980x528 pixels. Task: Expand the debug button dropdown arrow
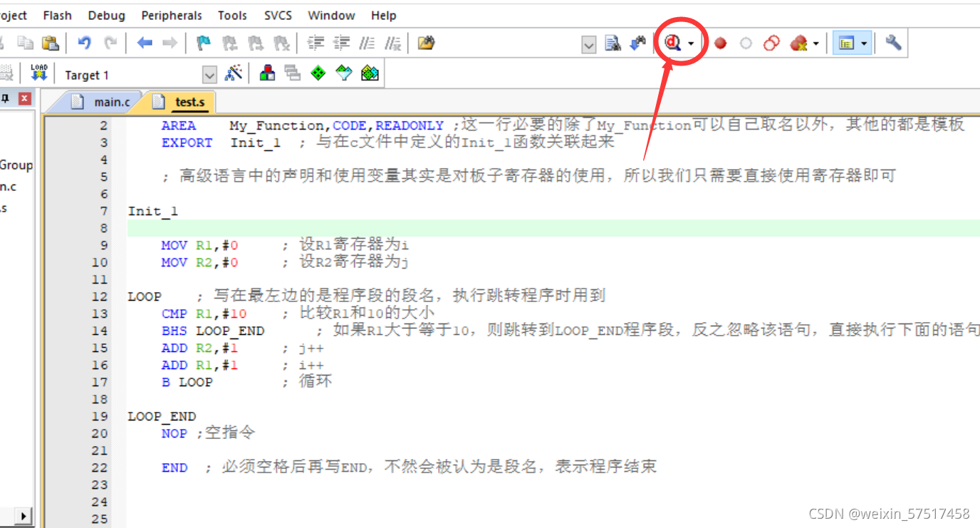click(691, 44)
